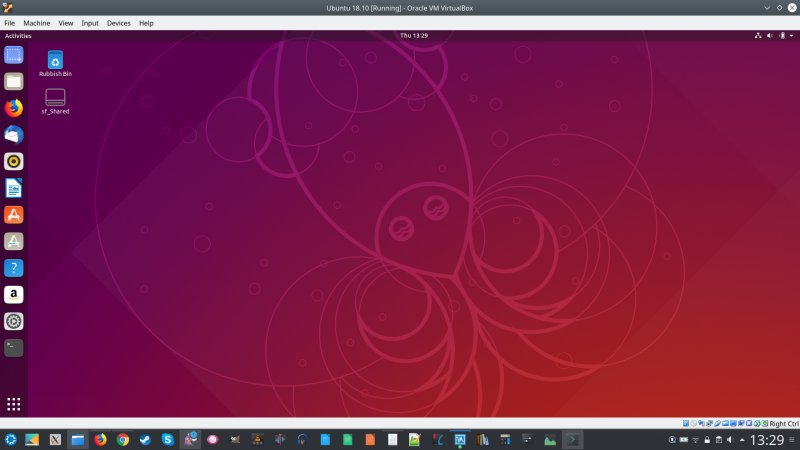Click host tray clipboard icon

pyautogui.click(x=719, y=440)
